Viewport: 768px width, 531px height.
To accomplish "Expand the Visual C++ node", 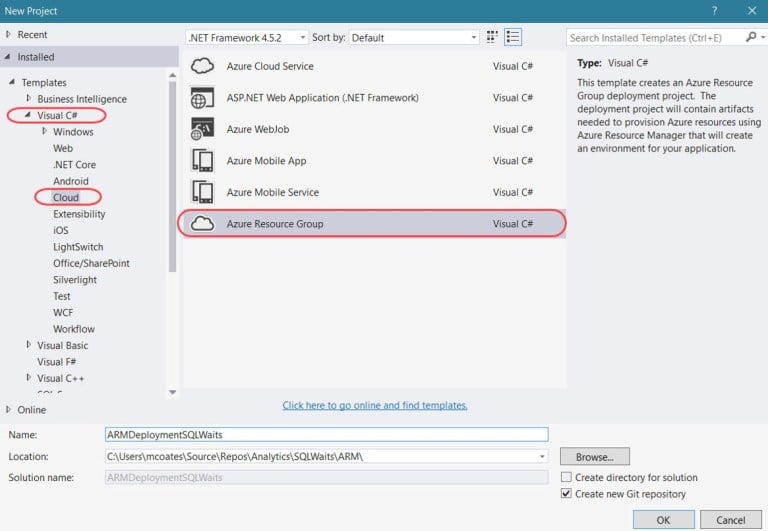I will [28, 378].
